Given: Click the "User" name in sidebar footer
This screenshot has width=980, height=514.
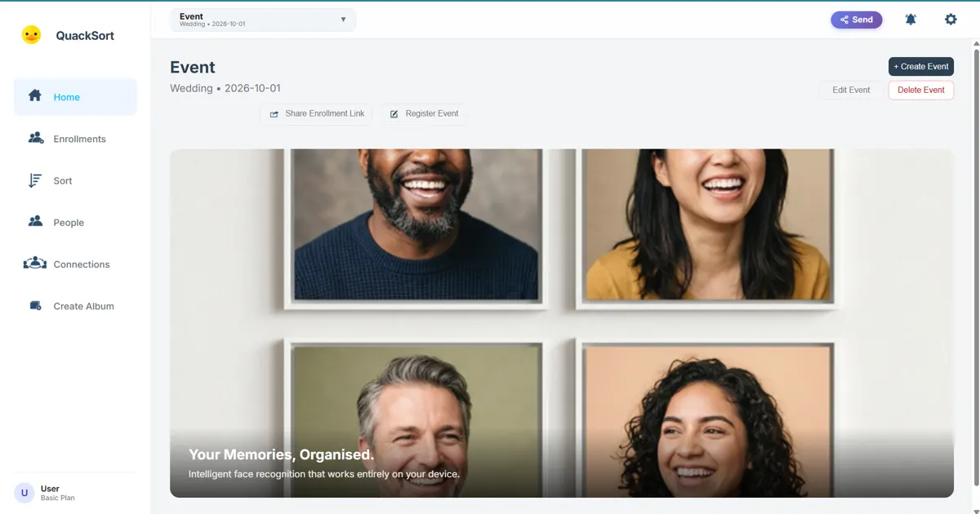Looking at the screenshot, I should 50,489.
